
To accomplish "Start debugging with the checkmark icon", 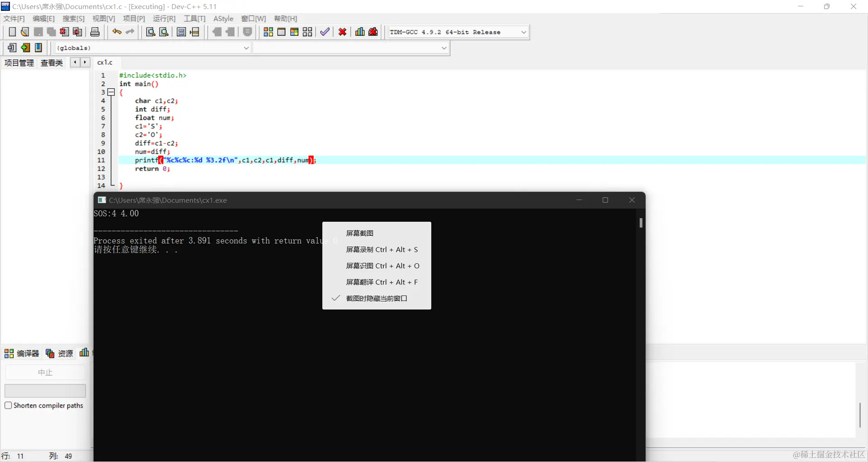I will (325, 32).
